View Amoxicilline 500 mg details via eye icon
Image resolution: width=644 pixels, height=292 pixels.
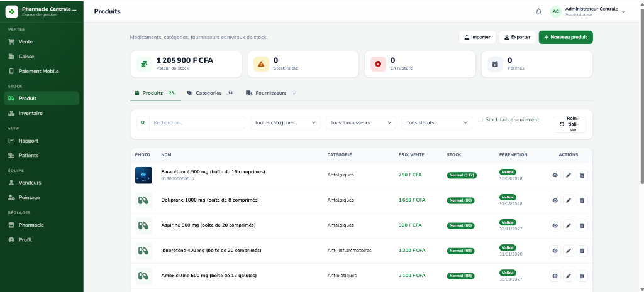coord(555,276)
